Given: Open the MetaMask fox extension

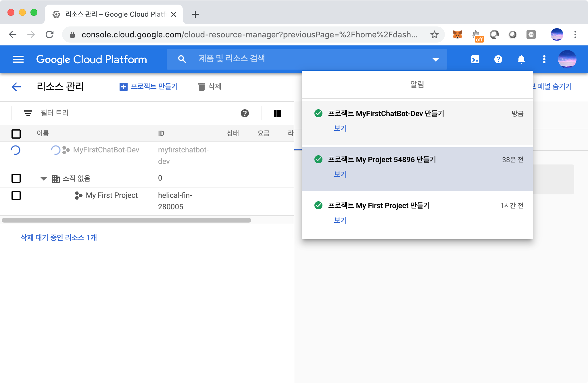Looking at the screenshot, I should click(x=457, y=35).
